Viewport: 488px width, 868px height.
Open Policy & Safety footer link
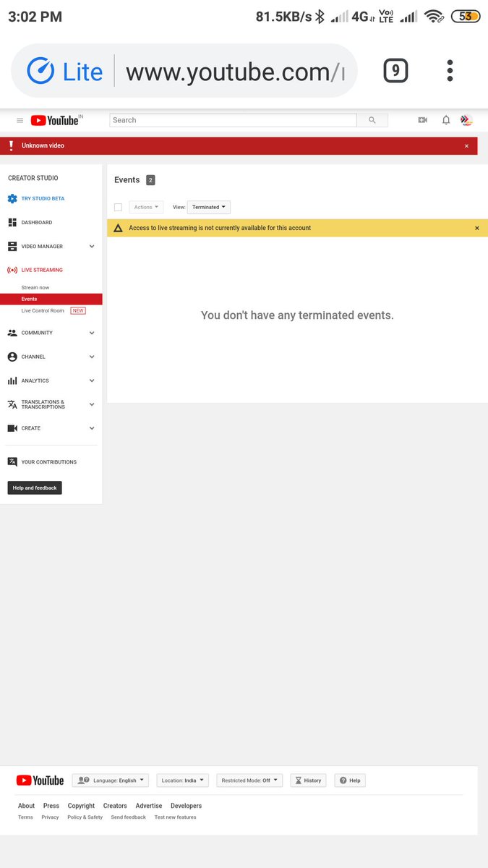pos(85,817)
